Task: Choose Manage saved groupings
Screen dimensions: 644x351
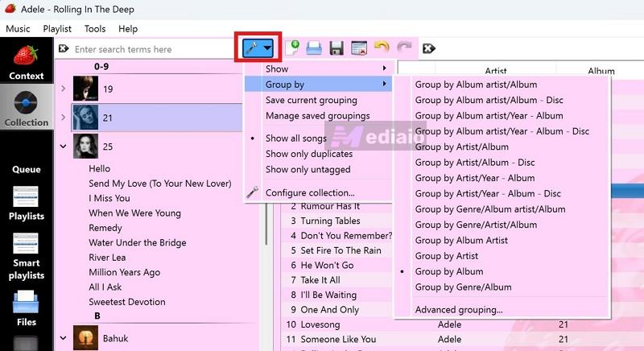Action: 318,115
